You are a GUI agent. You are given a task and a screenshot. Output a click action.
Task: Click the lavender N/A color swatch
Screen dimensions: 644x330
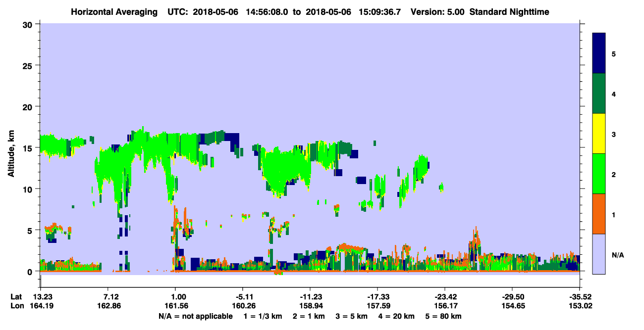pos(599,254)
